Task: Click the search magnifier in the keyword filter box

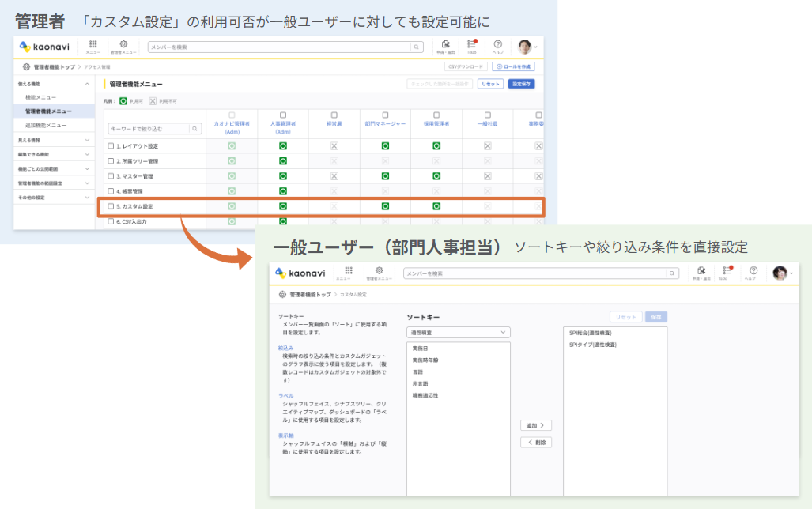Action: 195,128
